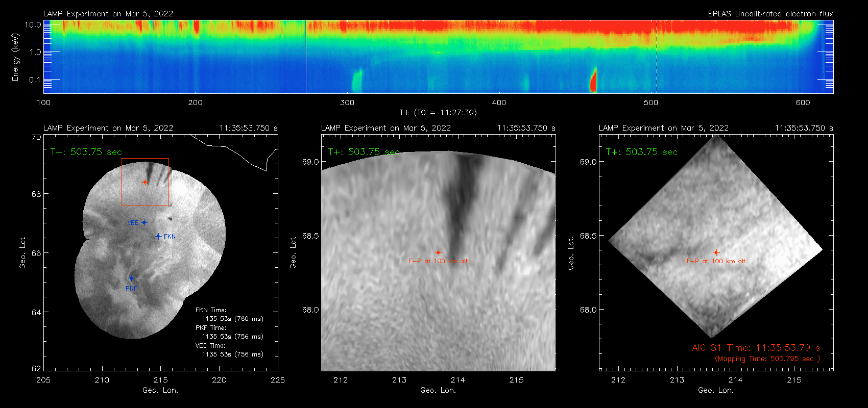The image size is (868, 408).
Task: Click 'Geo. Lon.' label under middle panel
Action: pyautogui.click(x=438, y=390)
